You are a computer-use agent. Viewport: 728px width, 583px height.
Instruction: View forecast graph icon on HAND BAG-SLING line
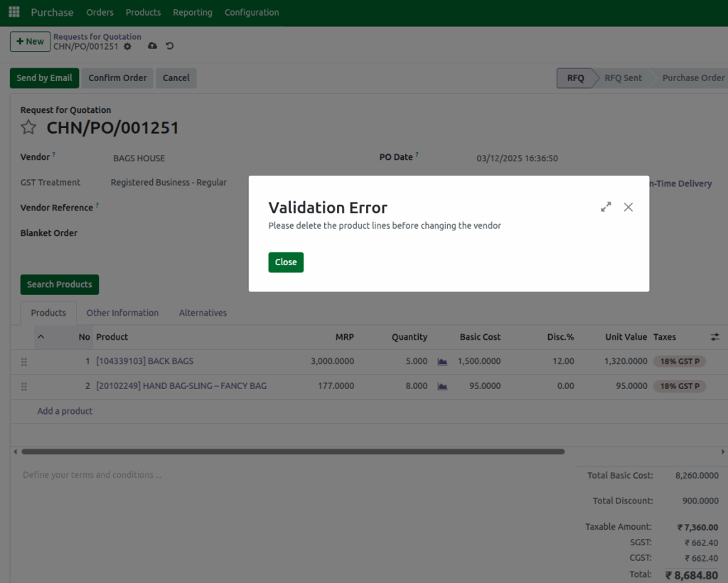click(x=441, y=386)
